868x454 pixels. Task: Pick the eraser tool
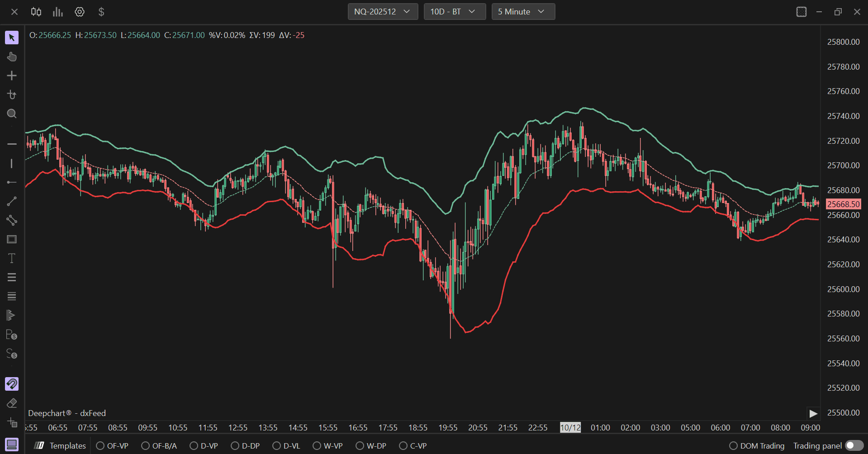point(12,403)
